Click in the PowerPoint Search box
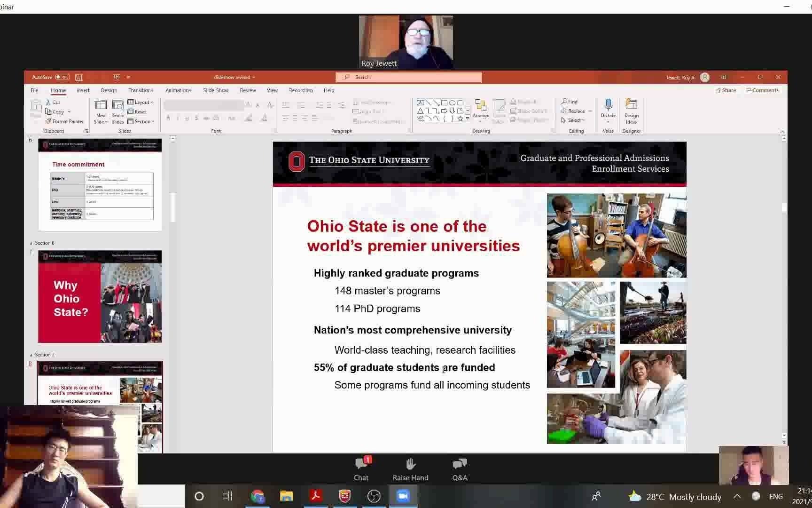The height and width of the screenshot is (508, 812). pyautogui.click(x=409, y=77)
